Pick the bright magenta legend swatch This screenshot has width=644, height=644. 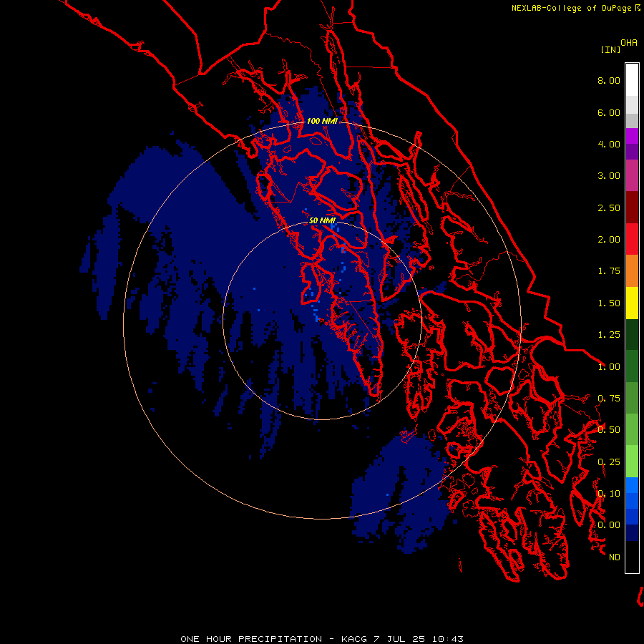[x=632, y=136]
